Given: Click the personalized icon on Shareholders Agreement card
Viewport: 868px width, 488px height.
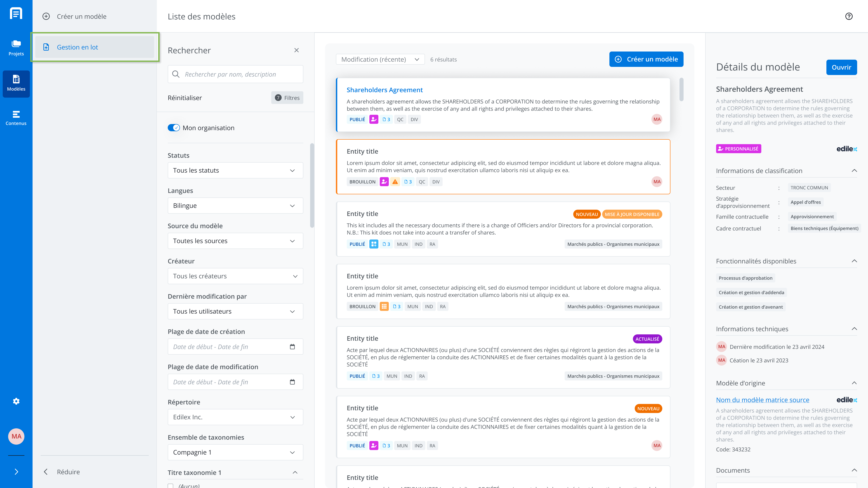Looking at the screenshot, I should 374,120.
